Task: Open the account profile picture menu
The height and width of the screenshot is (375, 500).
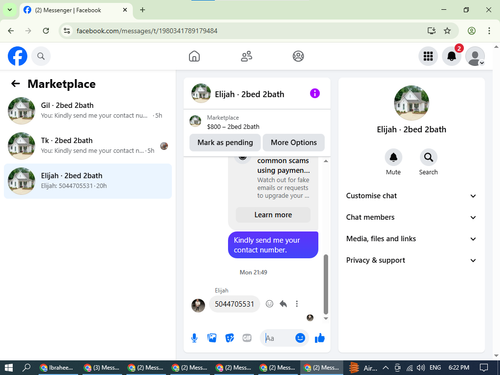Action: [475, 56]
